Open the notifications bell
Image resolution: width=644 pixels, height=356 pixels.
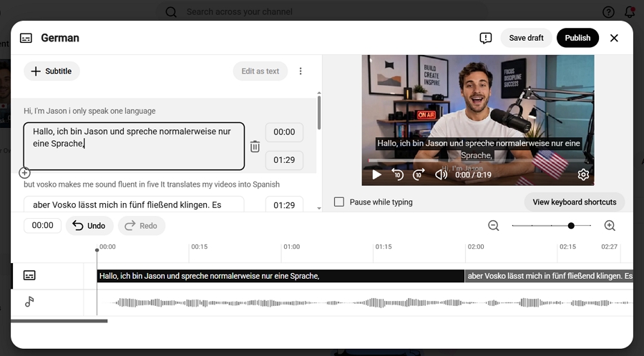[630, 12]
